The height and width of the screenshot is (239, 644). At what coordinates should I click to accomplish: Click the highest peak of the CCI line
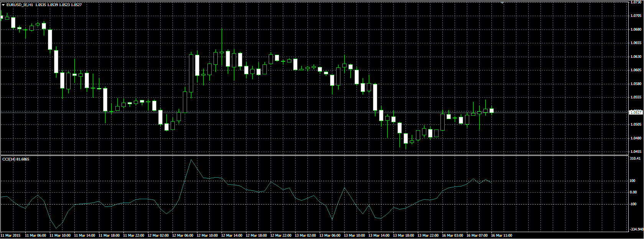click(x=191, y=160)
